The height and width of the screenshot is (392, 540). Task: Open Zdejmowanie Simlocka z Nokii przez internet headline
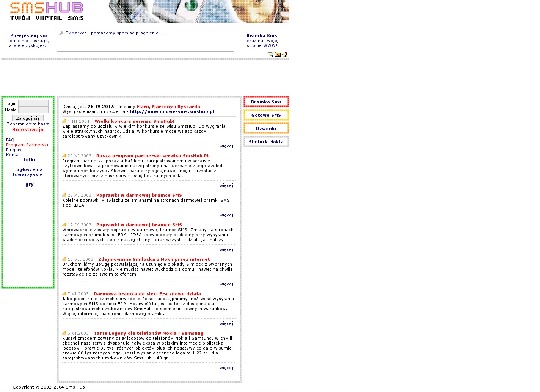click(154, 259)
